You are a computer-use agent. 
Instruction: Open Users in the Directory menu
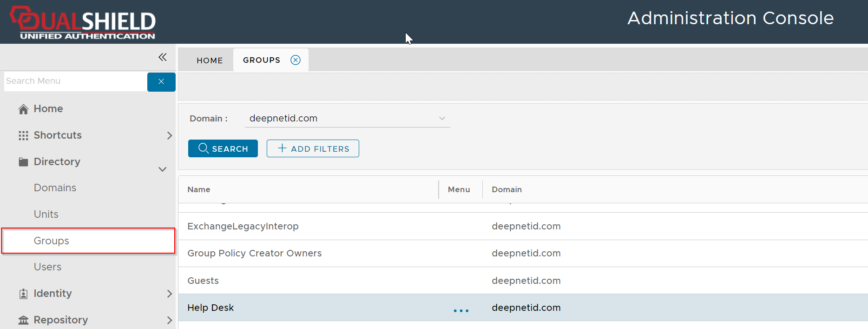coord(47,267)
